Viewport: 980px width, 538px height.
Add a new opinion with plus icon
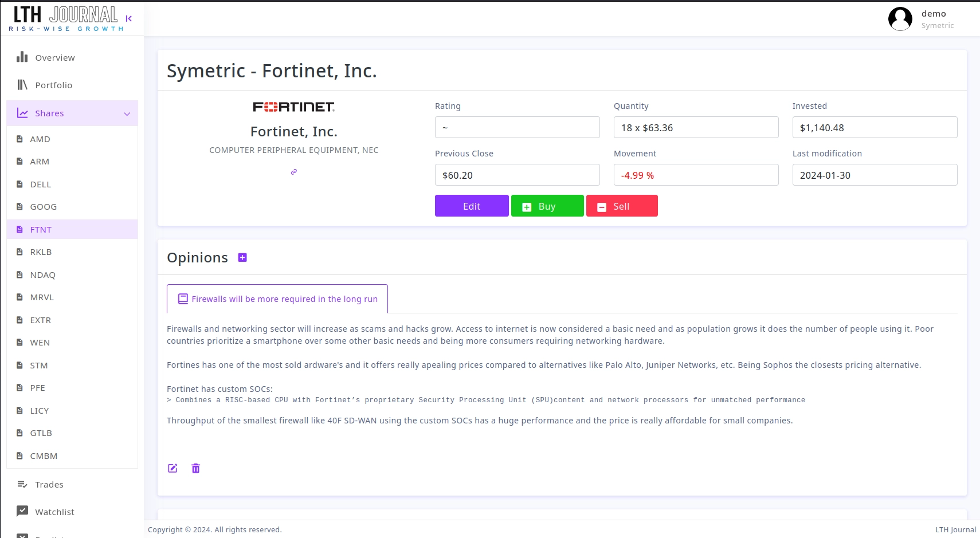point(242,258)
